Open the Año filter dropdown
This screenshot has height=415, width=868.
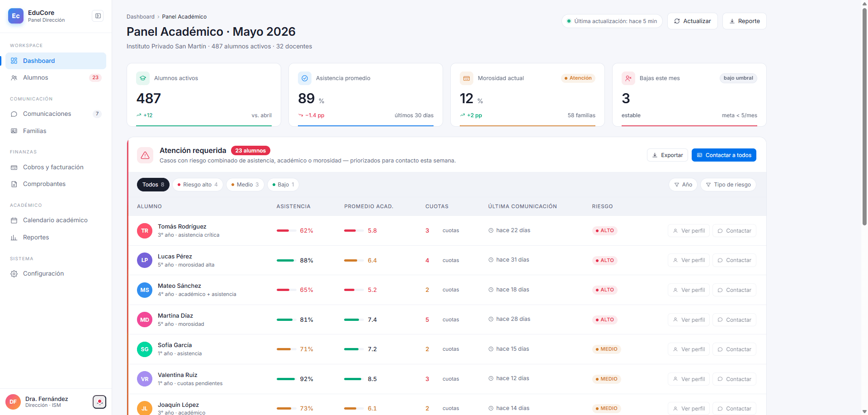[x=683, y=185]
